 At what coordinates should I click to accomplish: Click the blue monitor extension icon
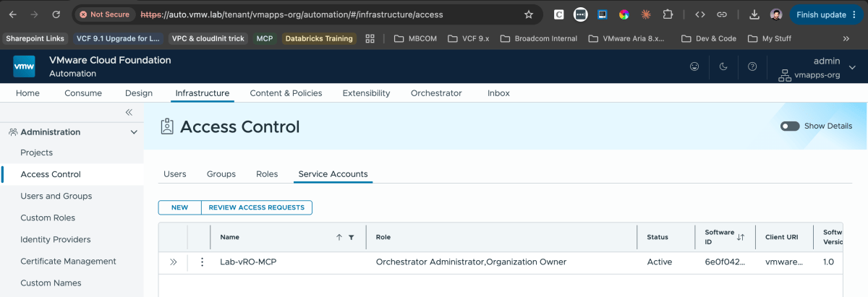602,14
